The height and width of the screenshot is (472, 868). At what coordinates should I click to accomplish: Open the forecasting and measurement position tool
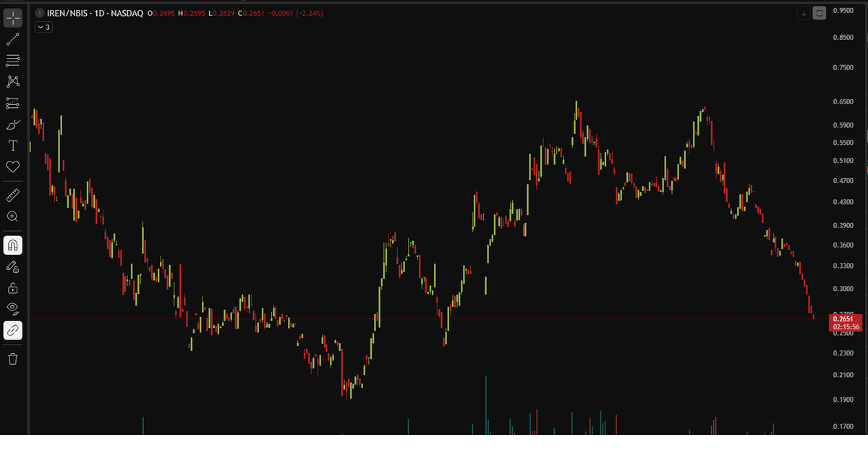pyautogui.click(x=13, y=103)
